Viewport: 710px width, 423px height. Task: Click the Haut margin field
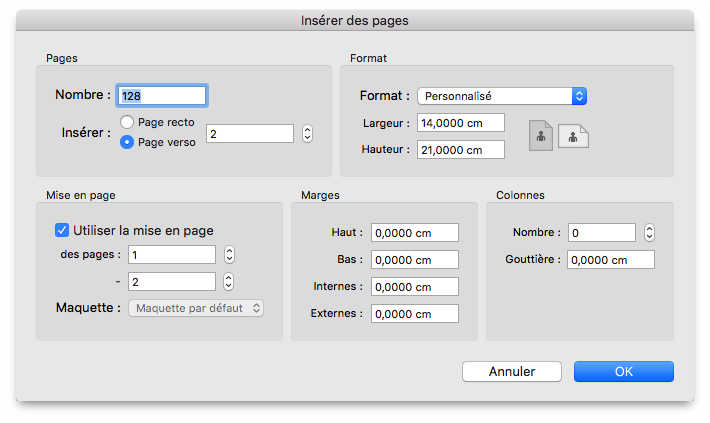click(415, 232)
